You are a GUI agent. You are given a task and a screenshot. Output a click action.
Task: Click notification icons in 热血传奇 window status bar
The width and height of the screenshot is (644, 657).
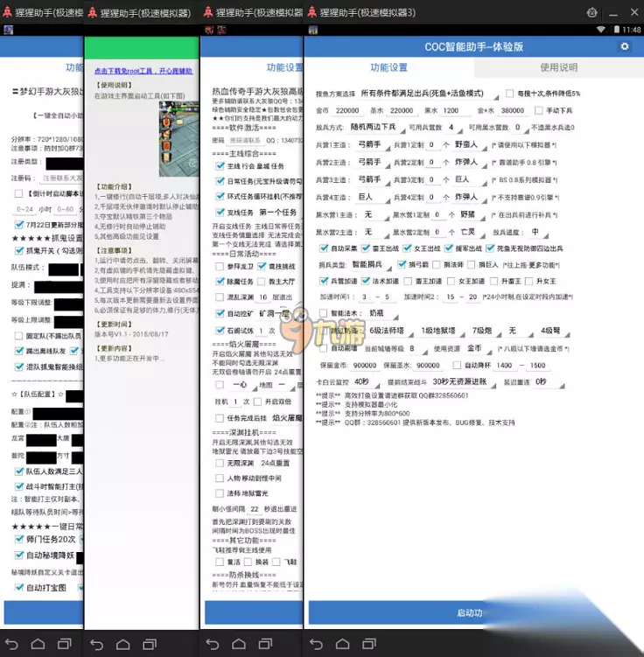pyautogui.click(x=215, y=30)
